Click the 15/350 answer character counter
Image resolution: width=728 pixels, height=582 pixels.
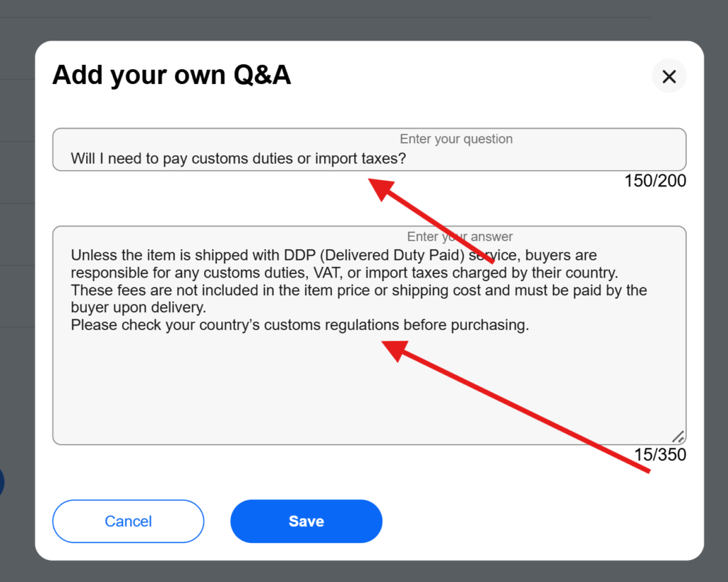click(660, 455)
